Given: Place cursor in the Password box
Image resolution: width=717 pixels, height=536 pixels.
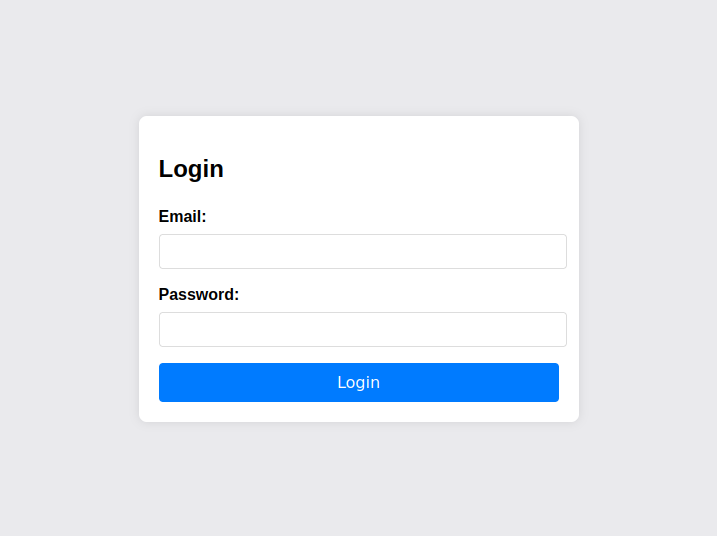Looking at the screenshot, I should point(362,329).
